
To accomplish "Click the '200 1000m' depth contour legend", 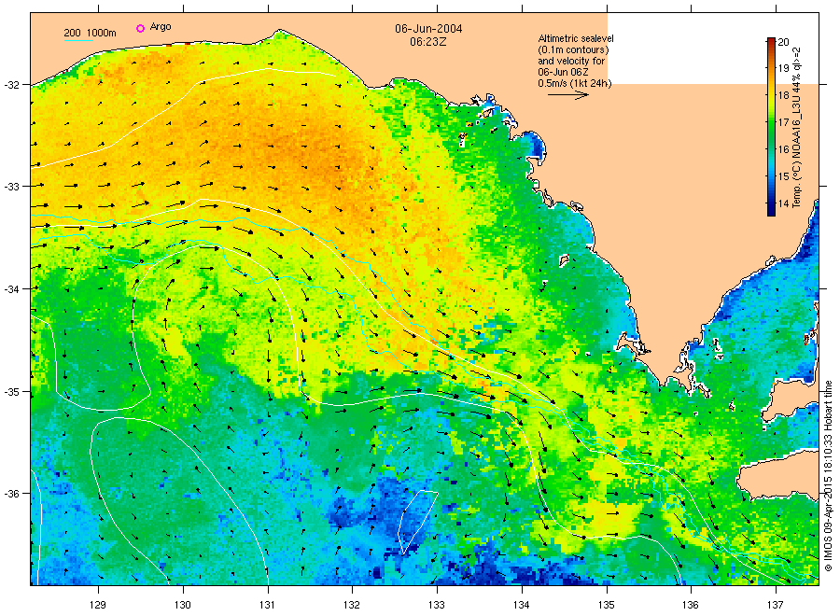I will pos(90,34).
